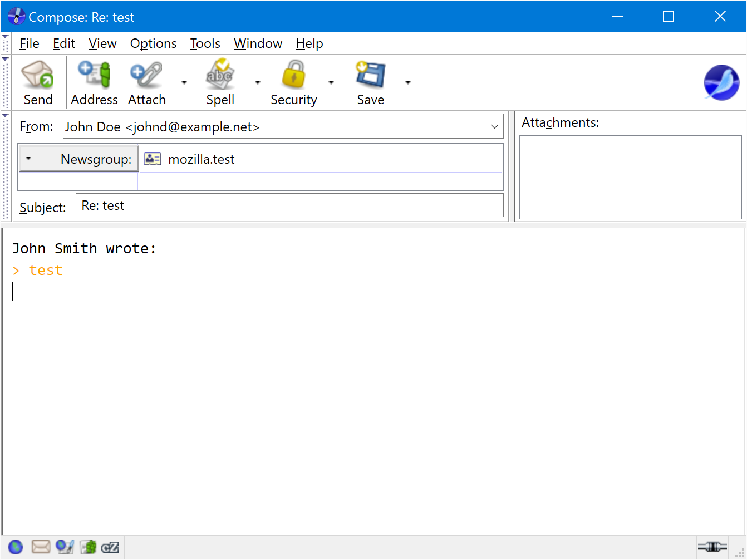Click the Attach paperclip icon
This screenshot has height=560, width=747.
coord(146,74)
